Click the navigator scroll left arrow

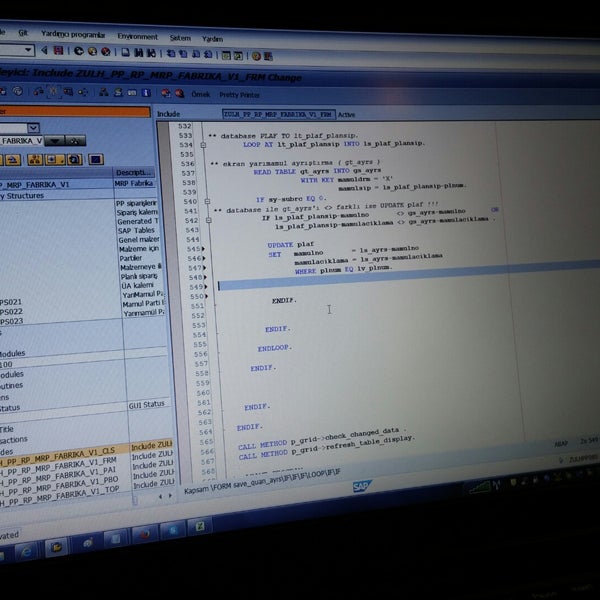click(x=160, y=496)
